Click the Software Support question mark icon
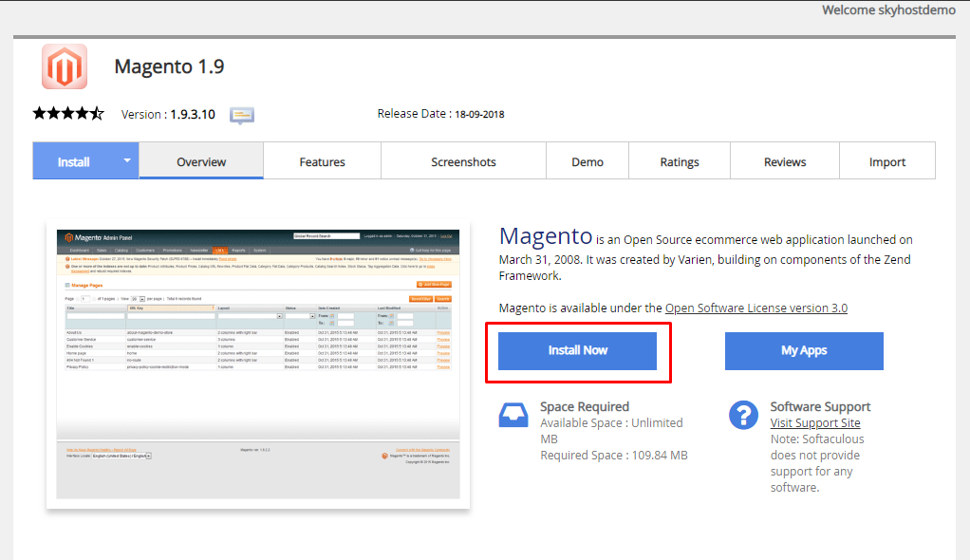The height and width of the screenshot is (560, 970). pyautogui.click(x=743, y=415)
